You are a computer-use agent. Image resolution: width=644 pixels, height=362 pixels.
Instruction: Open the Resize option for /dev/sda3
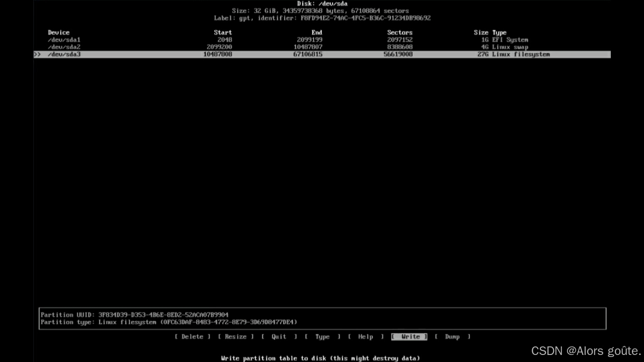coord(236,336)
